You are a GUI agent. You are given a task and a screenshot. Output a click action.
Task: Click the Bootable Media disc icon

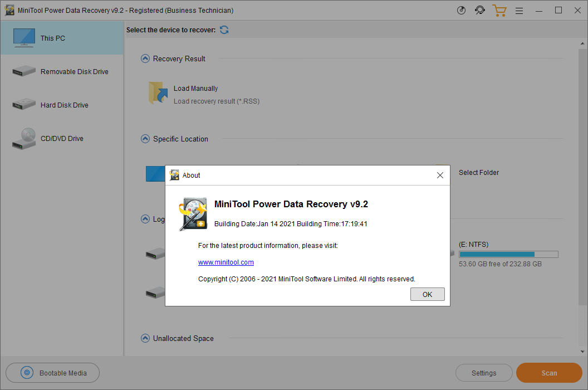click(x=27, y=373)
